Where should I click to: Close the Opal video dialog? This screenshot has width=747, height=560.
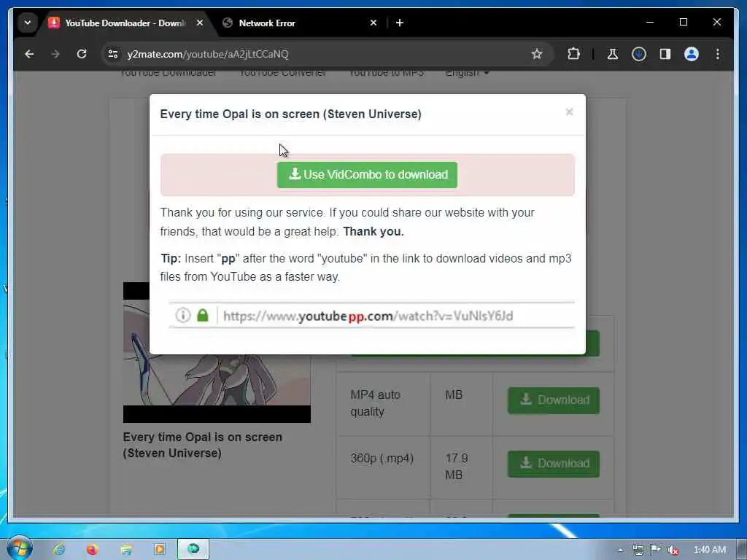[569, 112]
